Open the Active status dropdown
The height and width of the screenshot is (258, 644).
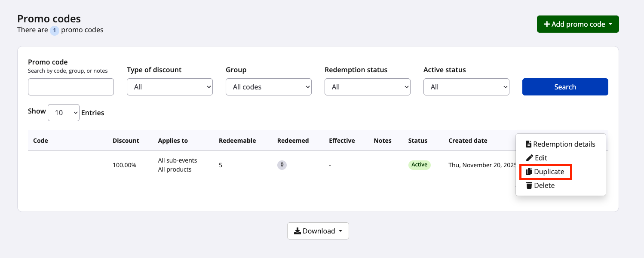(x=466, y=87)
